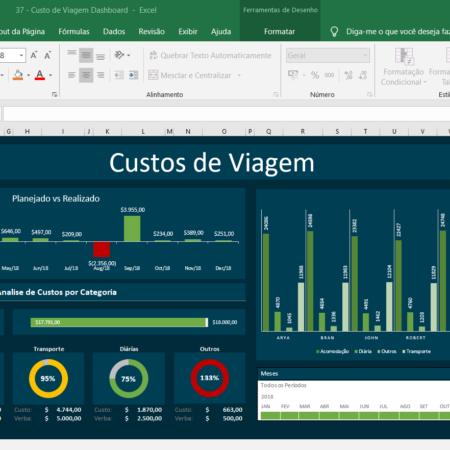Open the Alinhamento dialog launcher
The image size is (450, 450).
276,95
